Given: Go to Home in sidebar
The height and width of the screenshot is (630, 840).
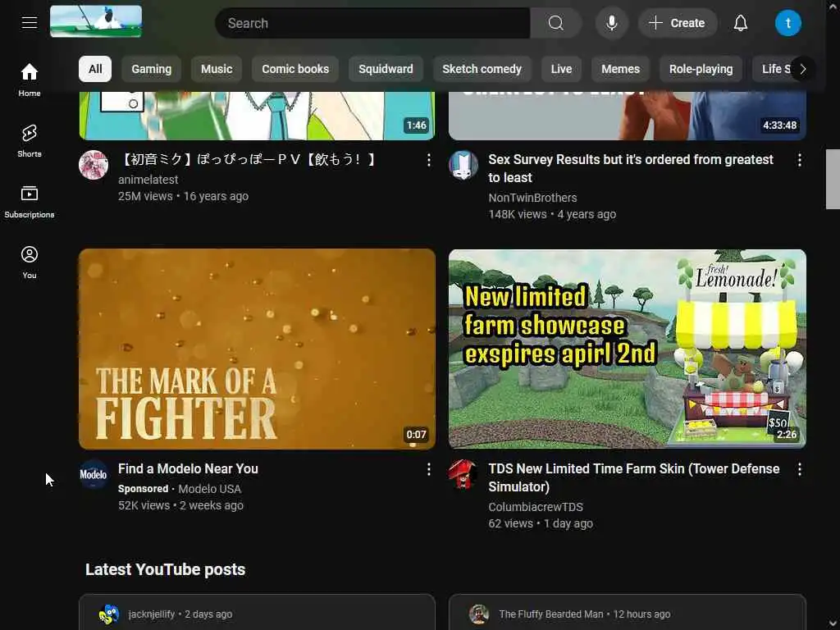Looking at the screenshot, I should pyautogui.click(x=30, y=80).
